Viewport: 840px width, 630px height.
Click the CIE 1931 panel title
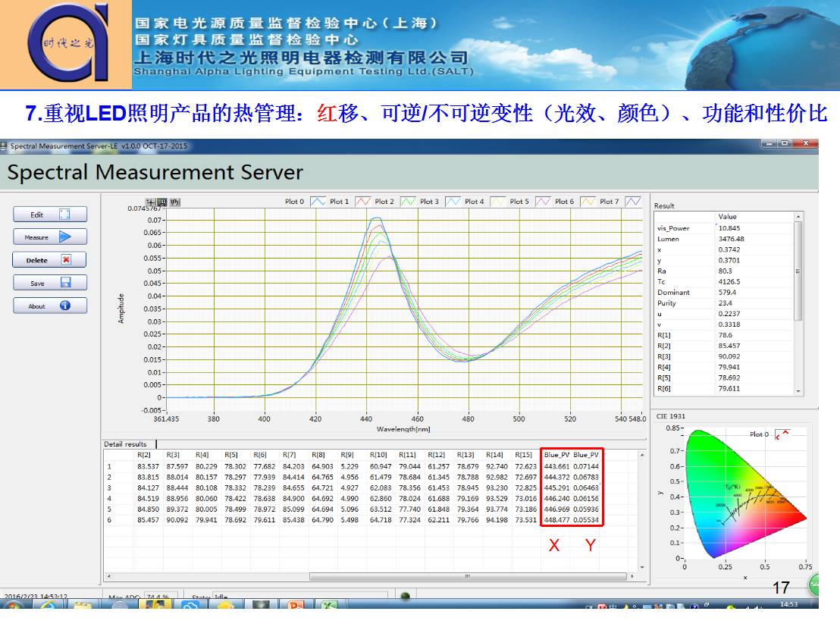pos(671,416)
